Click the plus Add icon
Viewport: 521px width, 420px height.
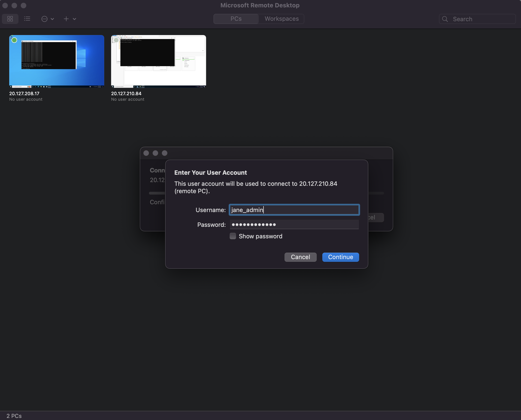point(66,19)
